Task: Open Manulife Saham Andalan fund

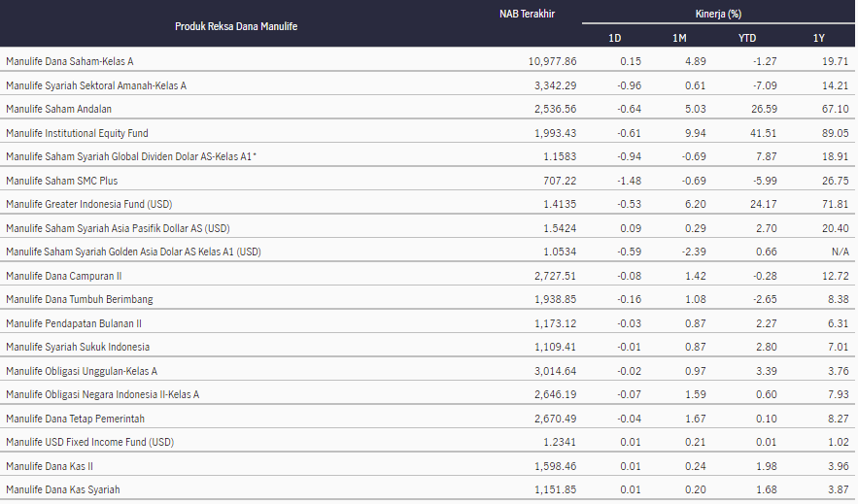Action: point(58,109)
